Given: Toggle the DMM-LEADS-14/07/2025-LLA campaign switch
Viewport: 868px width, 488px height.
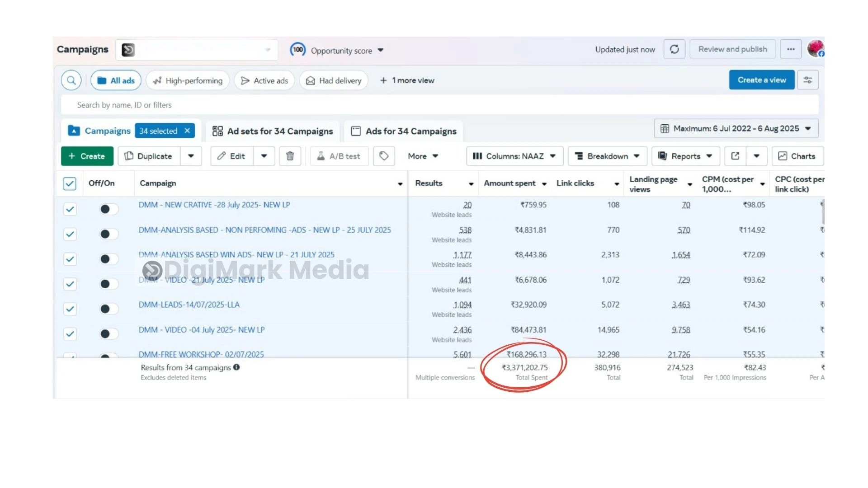Looking at the screenshot, I should click(x=108, y=309).
